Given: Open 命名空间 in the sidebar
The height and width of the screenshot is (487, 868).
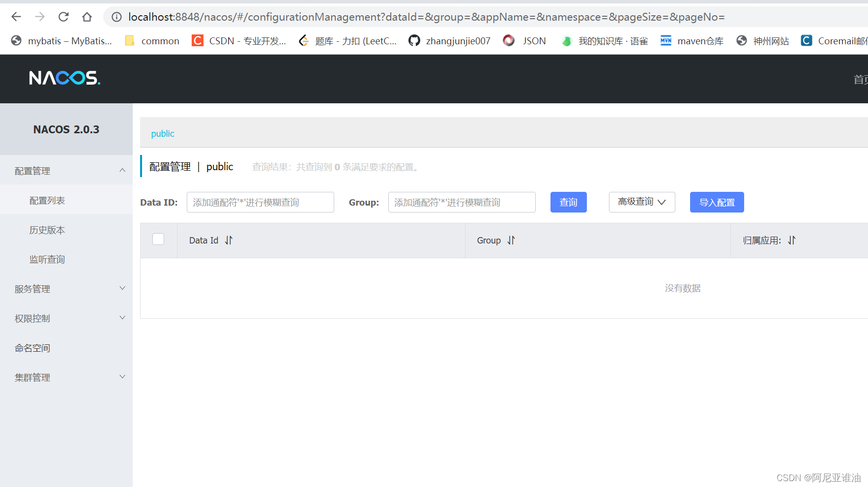Looking at the screenshot, I should pos(66,348).
